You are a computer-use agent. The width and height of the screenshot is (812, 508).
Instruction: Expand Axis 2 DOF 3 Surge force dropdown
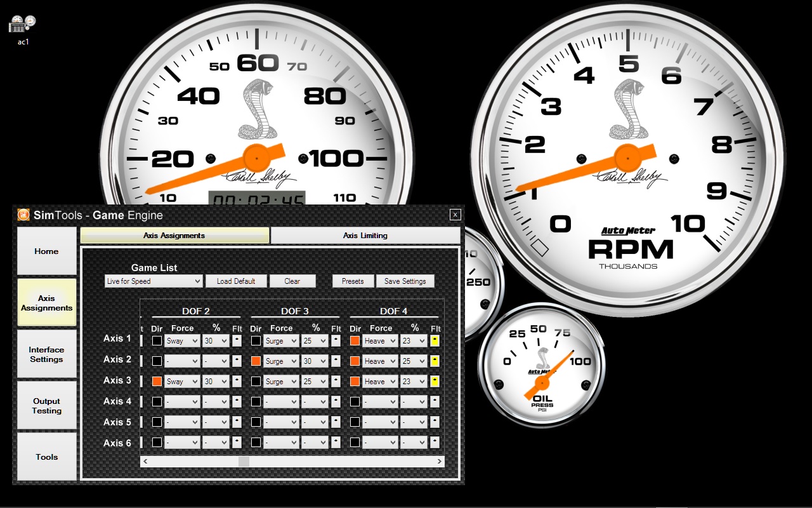click(x=281, y=361)
